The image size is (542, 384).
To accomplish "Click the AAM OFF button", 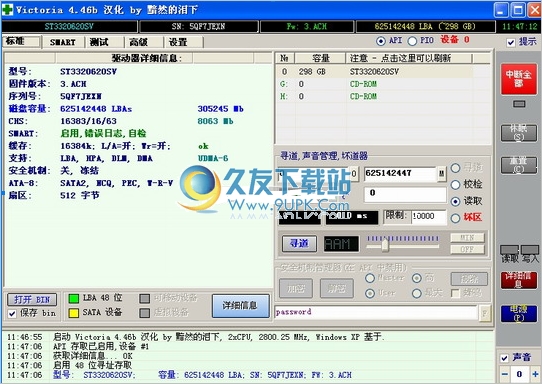I will click(467, 249).
